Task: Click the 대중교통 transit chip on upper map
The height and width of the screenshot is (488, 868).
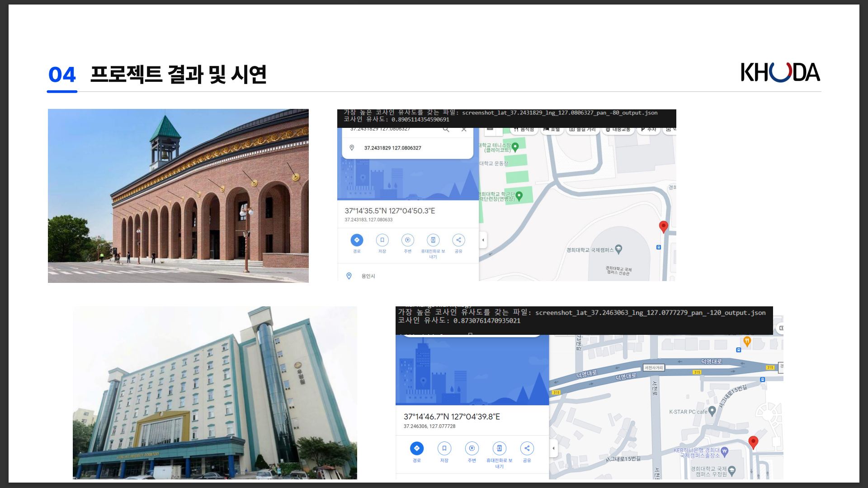Action: (x=618, y=130)
